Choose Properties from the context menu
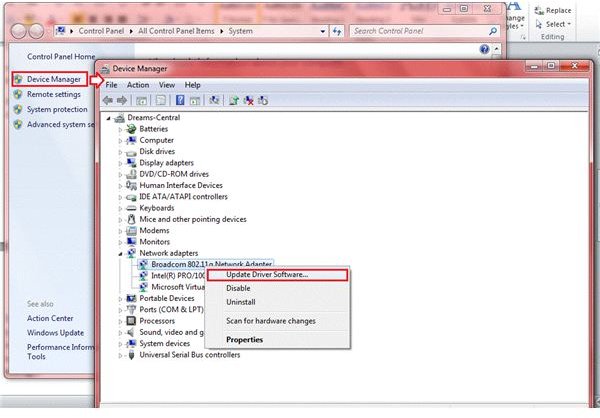Image resolution: width=600 pixels, height=418 pixels. (x=277, y=340)
